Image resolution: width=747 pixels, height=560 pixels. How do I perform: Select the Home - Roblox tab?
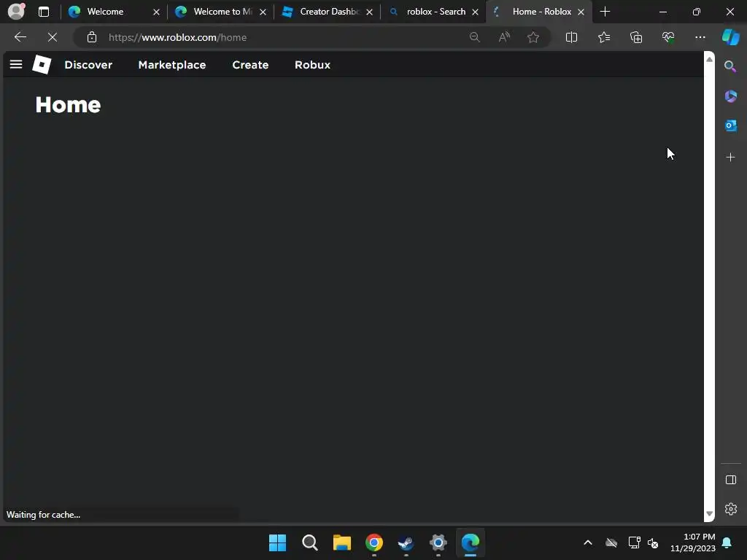[x=542, y=12]
